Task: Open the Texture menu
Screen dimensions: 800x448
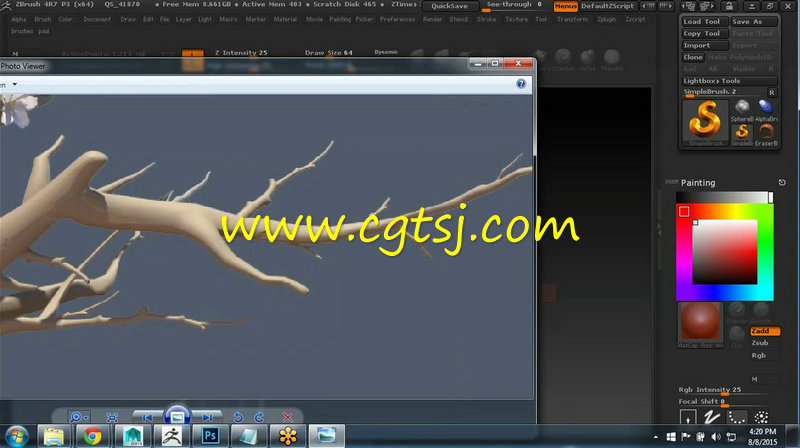Action: pos(516,19)
